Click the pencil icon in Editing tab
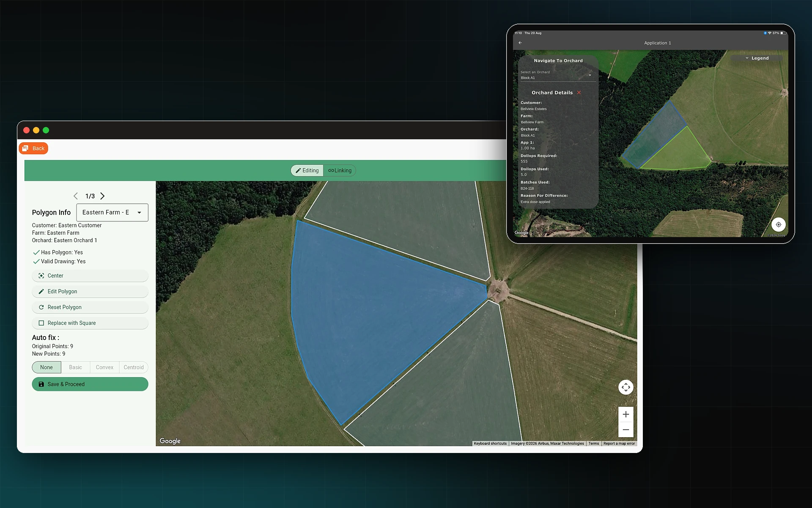812x508 pixels. coord(298,171)
